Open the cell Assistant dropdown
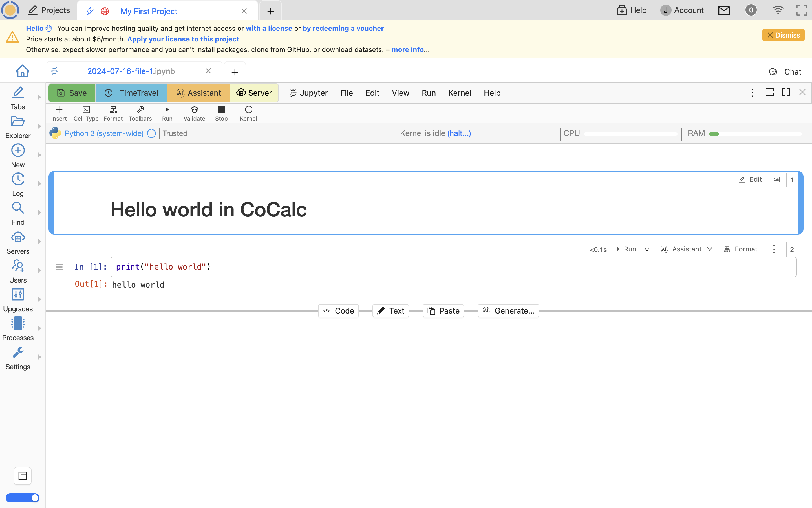This screenshot has height=508, width=812. click(686, 249)
